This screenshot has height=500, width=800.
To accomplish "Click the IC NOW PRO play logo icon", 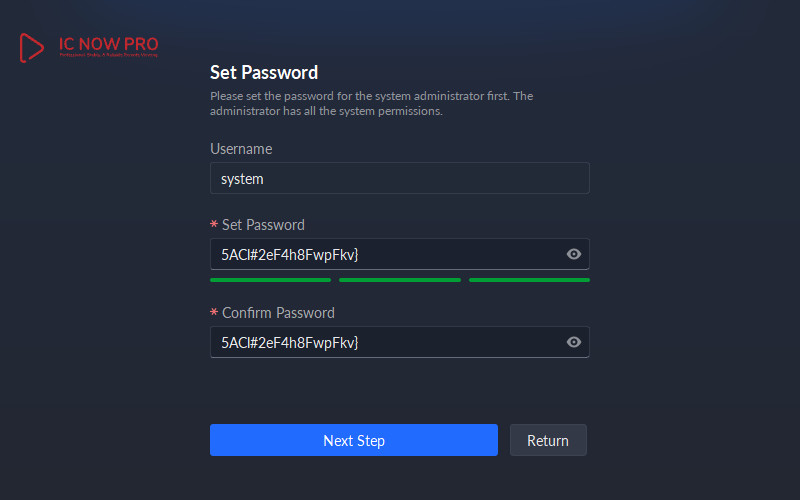I will (32, 48).
